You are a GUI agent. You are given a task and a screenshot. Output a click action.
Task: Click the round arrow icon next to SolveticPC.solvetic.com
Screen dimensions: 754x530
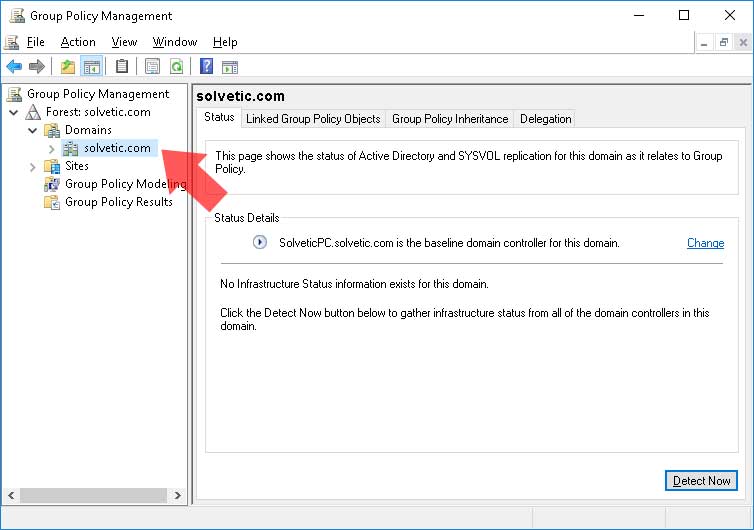260,242
